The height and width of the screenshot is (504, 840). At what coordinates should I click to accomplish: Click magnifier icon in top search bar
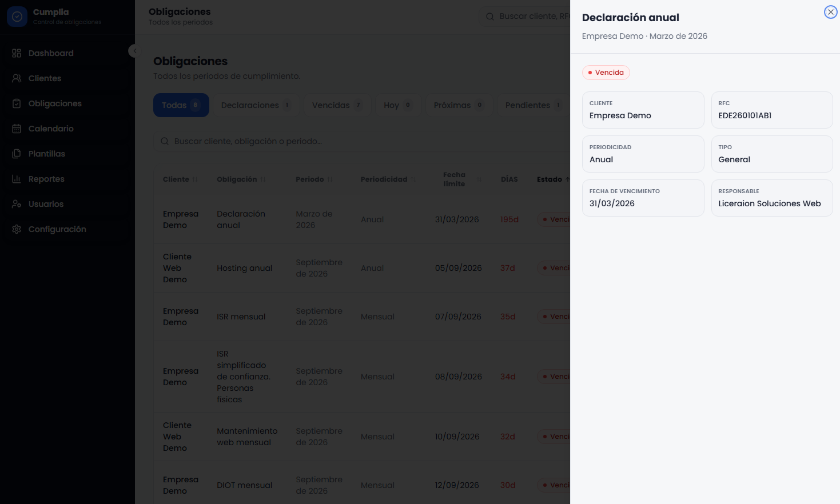(x=490, y=17)
